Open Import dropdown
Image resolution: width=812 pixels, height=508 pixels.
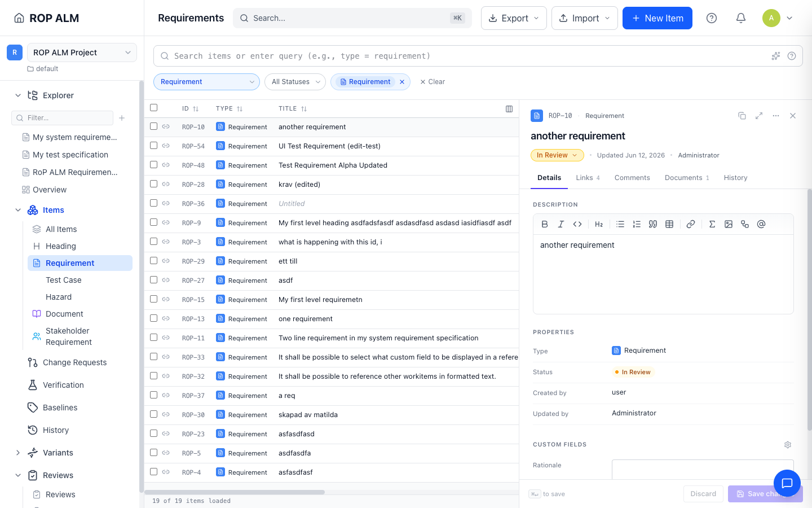pyautogui.click(x=584, y=18)
